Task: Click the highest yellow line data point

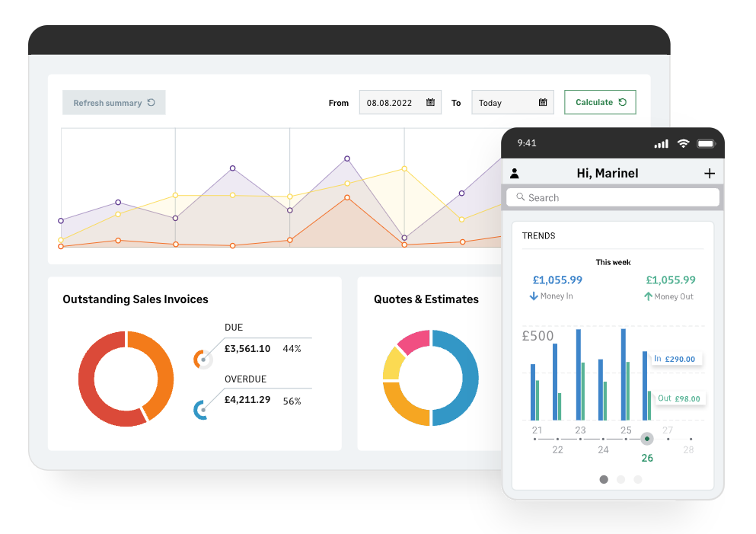Action: (x=404, y=169)
